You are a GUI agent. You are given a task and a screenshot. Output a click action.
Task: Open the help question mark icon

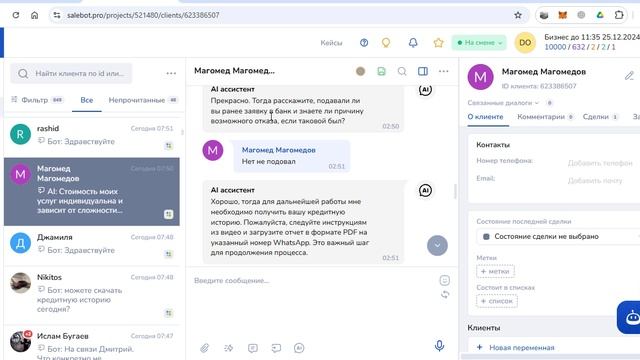(x=364, y=42)
